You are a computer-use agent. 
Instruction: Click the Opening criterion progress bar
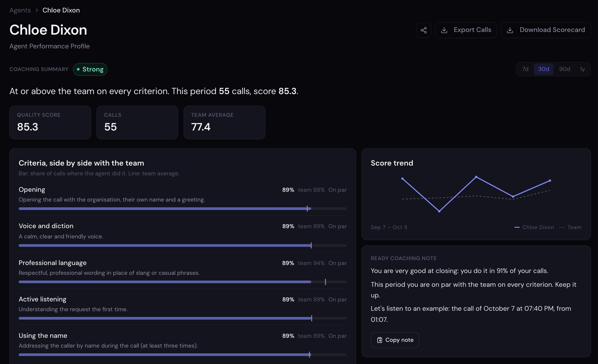(183, 209)
